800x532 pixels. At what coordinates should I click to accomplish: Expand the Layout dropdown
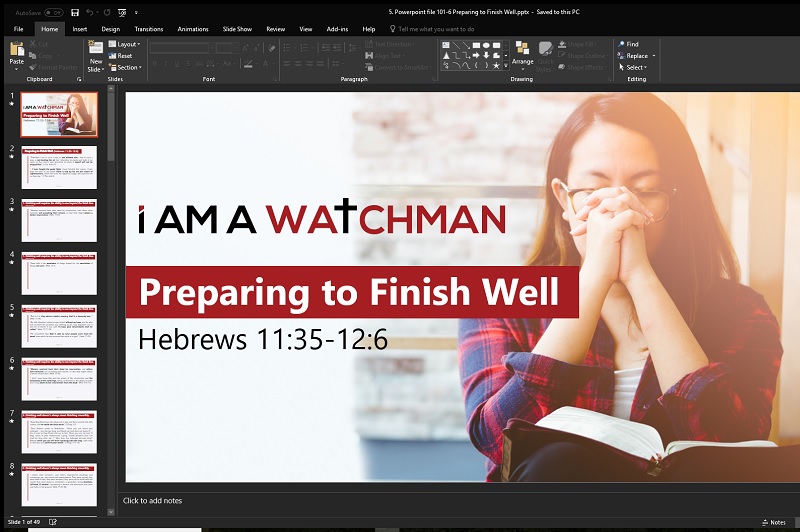pyautogui.click(x=126, y=44)
